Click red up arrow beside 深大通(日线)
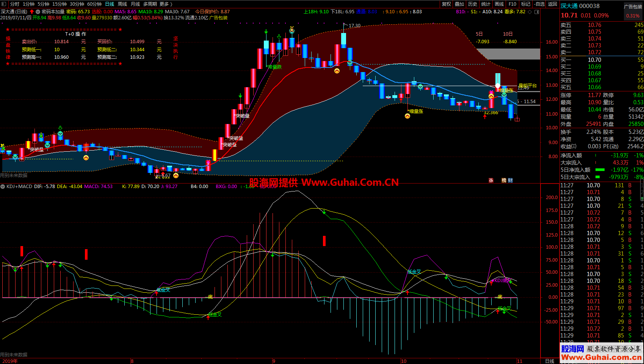644x364 pixels. point(32,12)
